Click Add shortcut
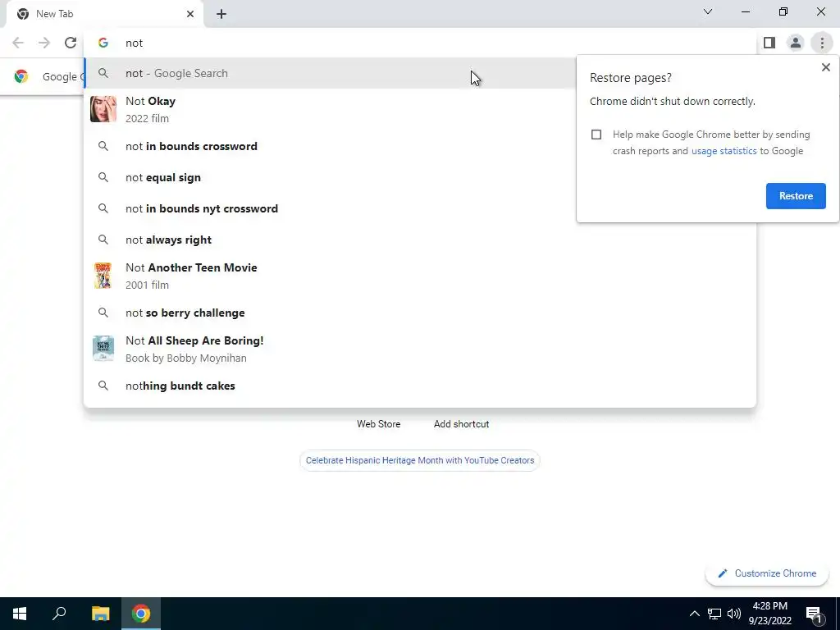 (x=461, y=424)
